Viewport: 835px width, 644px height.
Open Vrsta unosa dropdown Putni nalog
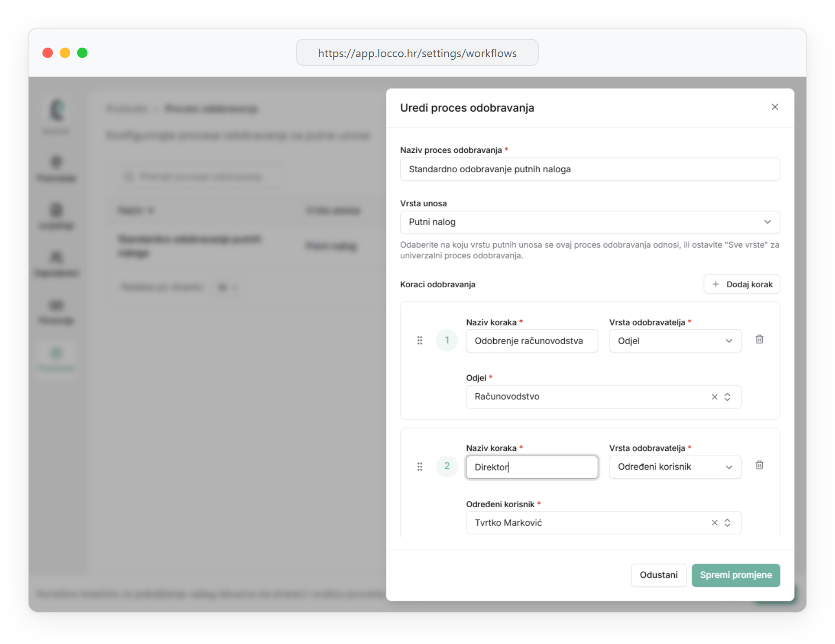589,222
